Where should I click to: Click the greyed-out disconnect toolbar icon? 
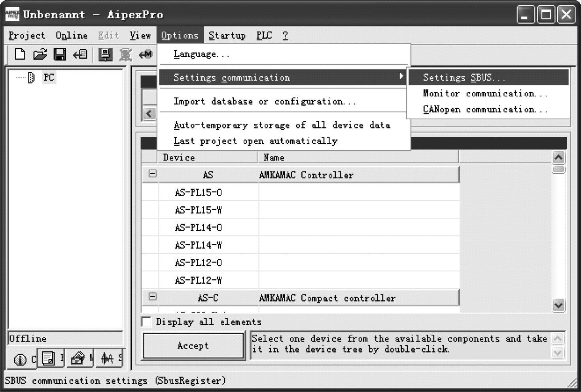pos(126,55)
